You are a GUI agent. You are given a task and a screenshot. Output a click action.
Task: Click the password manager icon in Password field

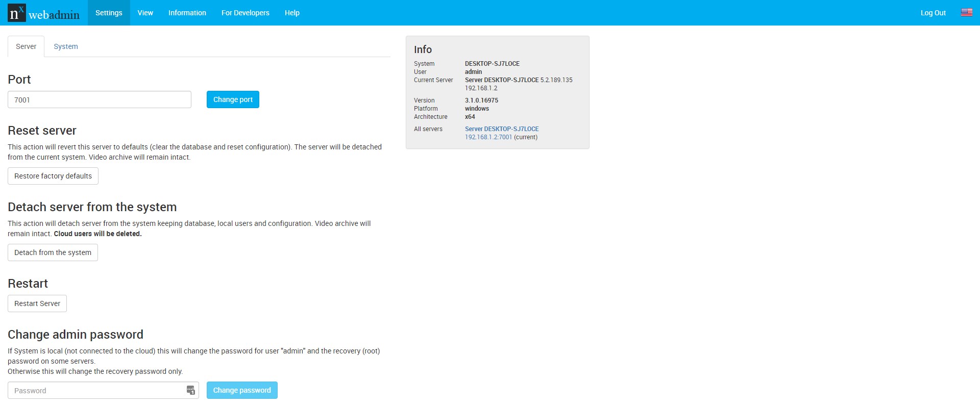(190, 390)
